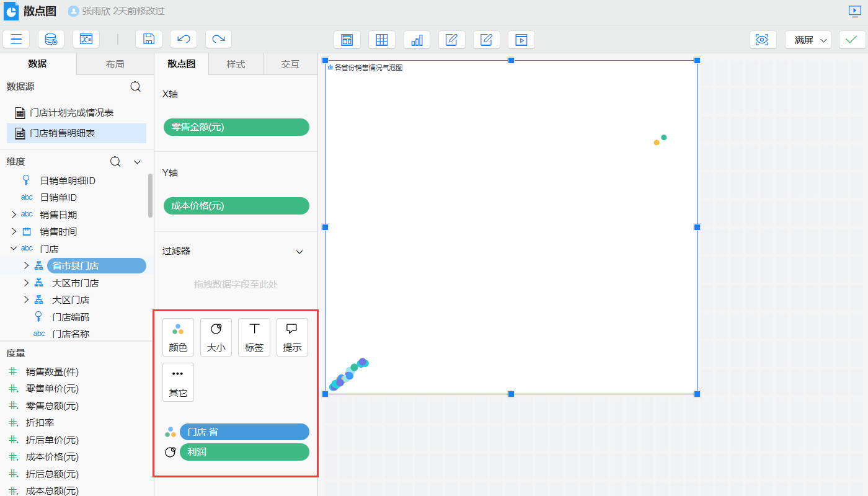
Task: Click the dimension list vertical scrollbar
Action: pyautogui.click(x=150, y=195)
